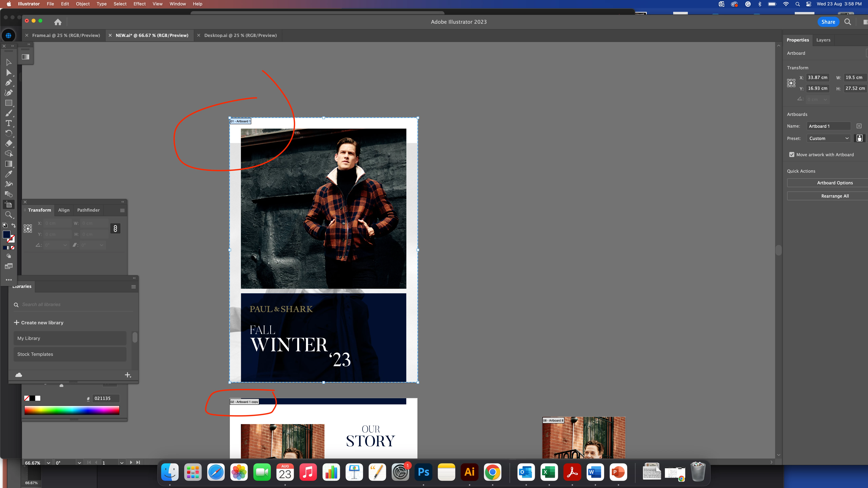This screenshot has width=868, height=488.
Task: Switch to the Desktop.ai document tab
Action: point(240,35)
